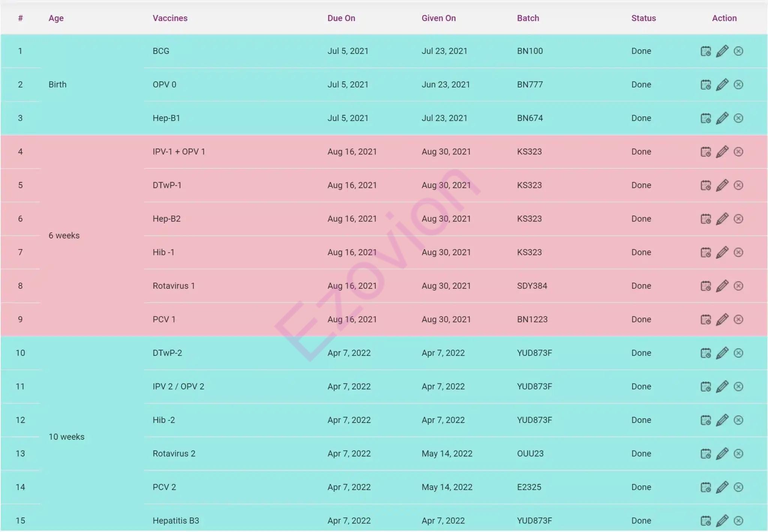
Task: Edit the IPV-1 + OPV 1 row with pencil
Action: (x=722, y=152)
